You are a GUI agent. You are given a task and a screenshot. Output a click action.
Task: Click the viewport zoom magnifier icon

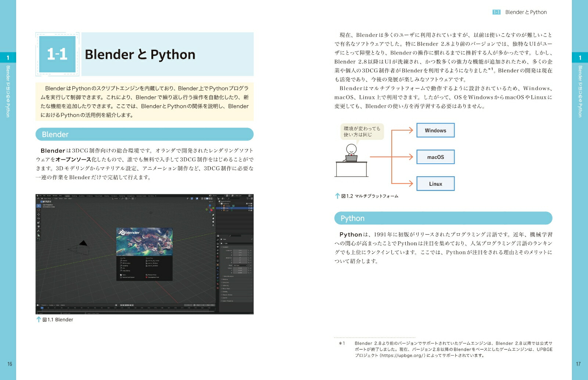tap(212, 215)
